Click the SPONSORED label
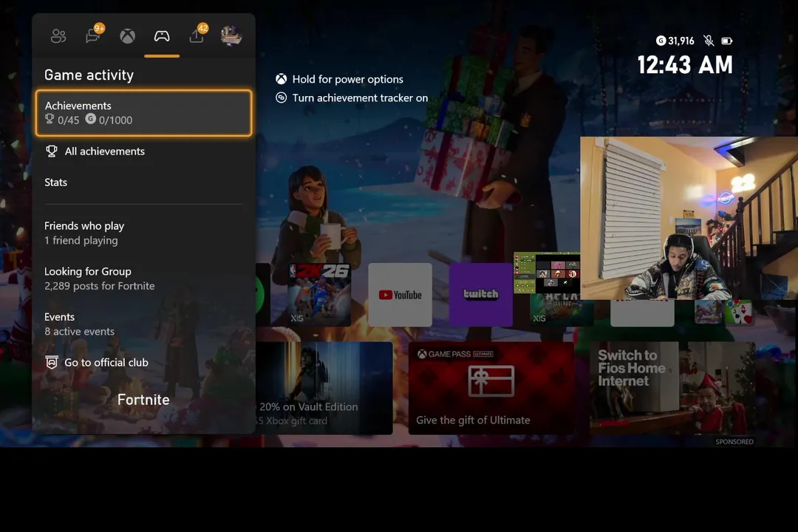This screenshot has height=532, width=798. click(734, 441)
